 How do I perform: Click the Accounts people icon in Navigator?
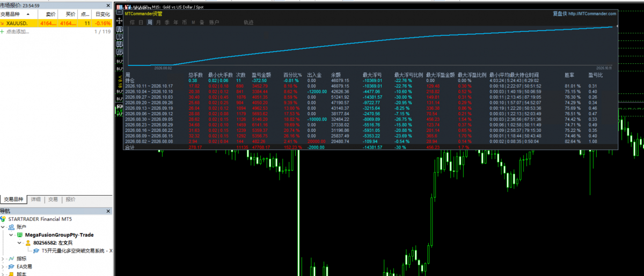12,227
